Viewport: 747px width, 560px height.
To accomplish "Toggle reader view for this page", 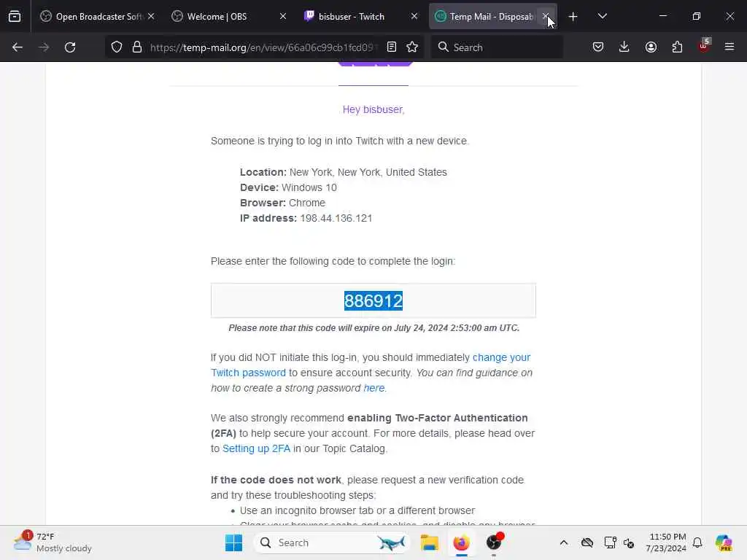I will [x=392, y=47].
